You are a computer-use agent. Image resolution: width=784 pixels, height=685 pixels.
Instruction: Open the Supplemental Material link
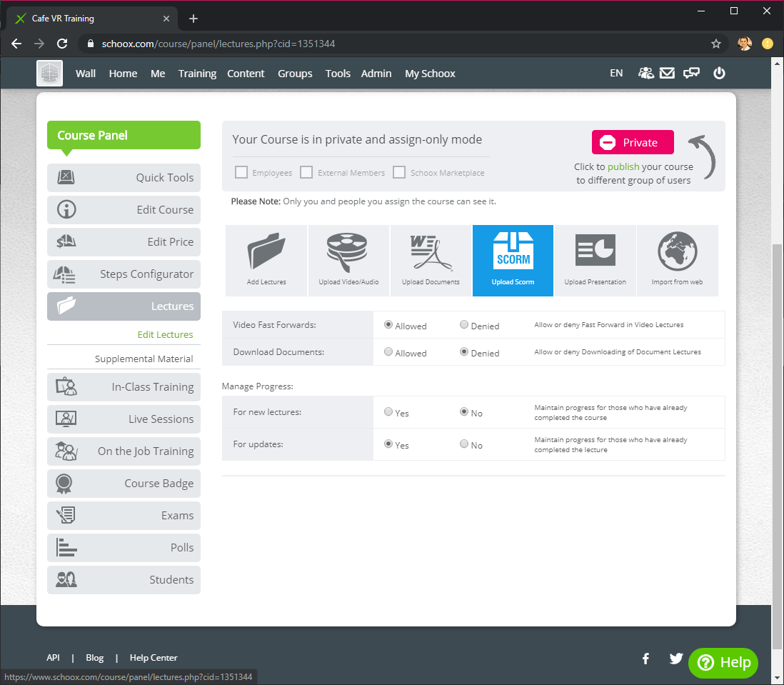(144, 359)
